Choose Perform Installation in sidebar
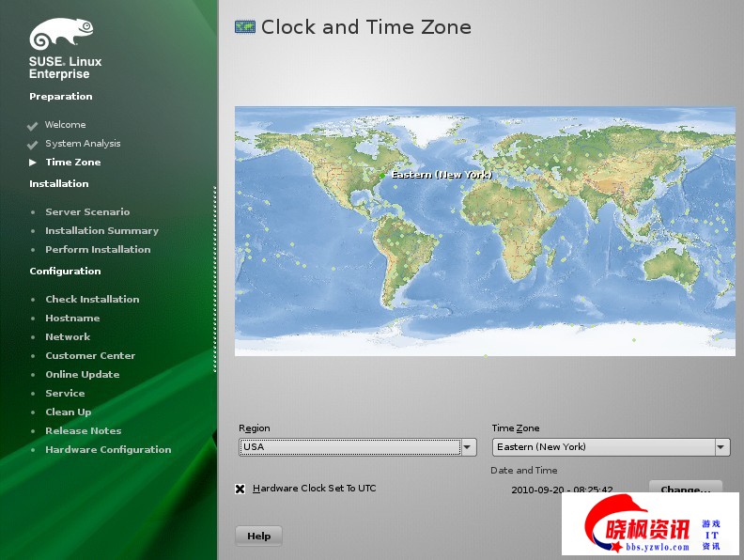744x560 pixels. pyautogui.click(x=98, y=250)
